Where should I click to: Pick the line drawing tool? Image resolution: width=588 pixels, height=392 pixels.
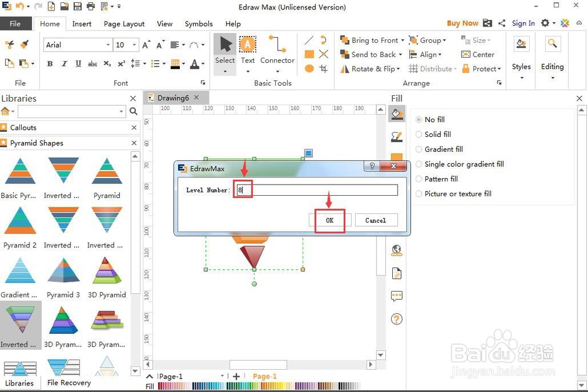tap(309, 40)
